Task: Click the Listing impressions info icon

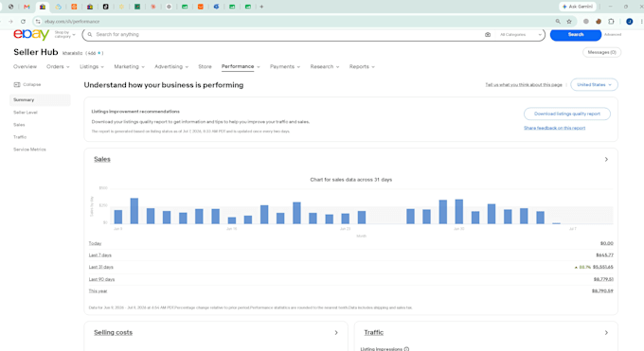Action: tap(406, 349)
